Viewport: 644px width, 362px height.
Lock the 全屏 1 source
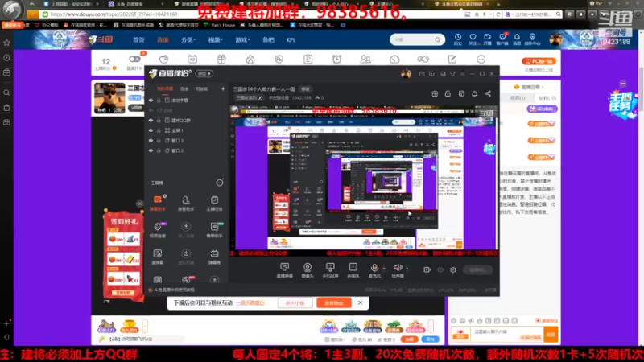pos(159,130)
